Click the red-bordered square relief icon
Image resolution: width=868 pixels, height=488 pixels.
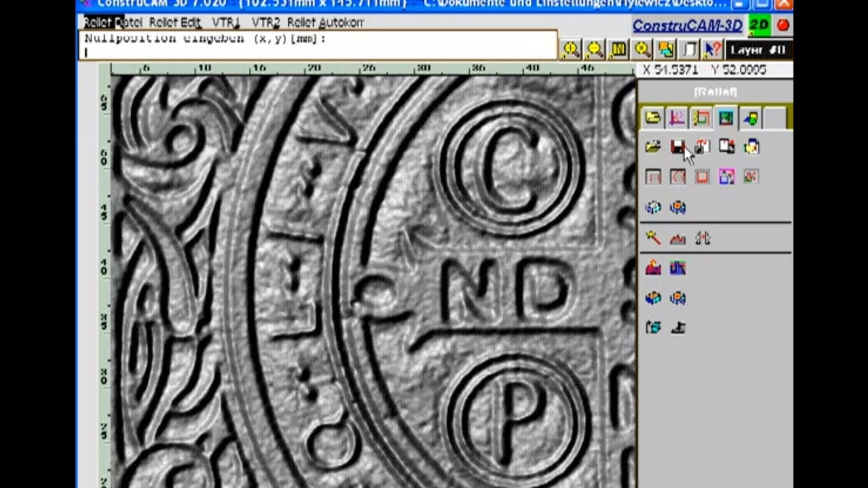coord(702,177)
